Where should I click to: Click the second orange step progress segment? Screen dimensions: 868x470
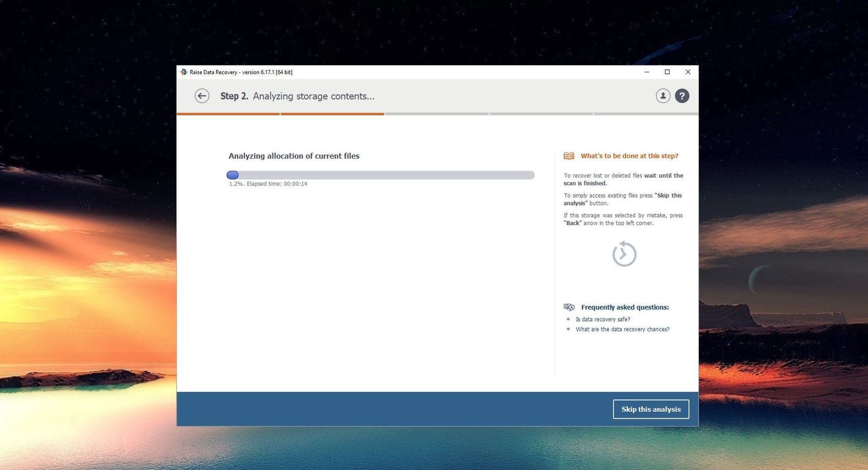click(x=333, y=114)
